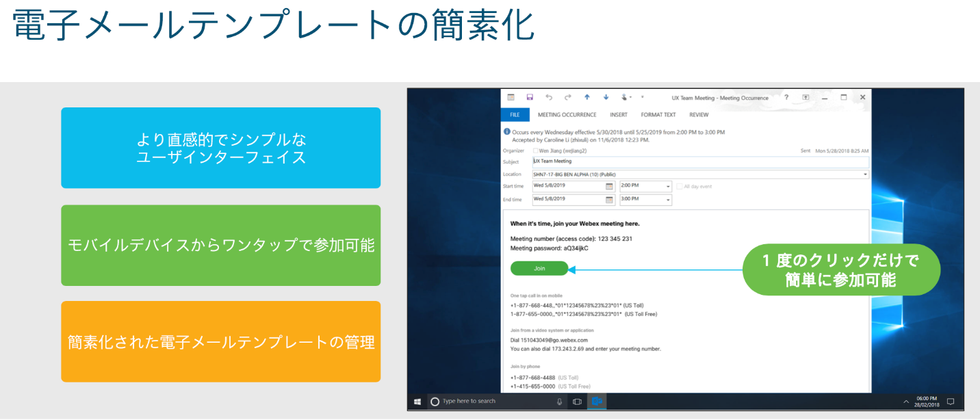Screen dimensions: 980x420
Task: Switch to the FORMAT TEXT tab
Action: click(x=658, y=115)
